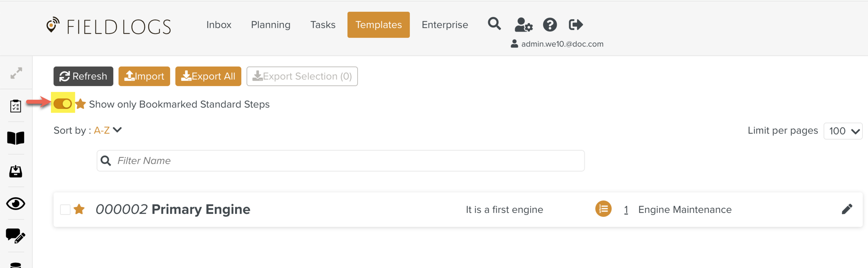Viewport: 868px width, 268px height.
Task: Open the comment edit sidebar icon
Action: (x=16, y=236)
